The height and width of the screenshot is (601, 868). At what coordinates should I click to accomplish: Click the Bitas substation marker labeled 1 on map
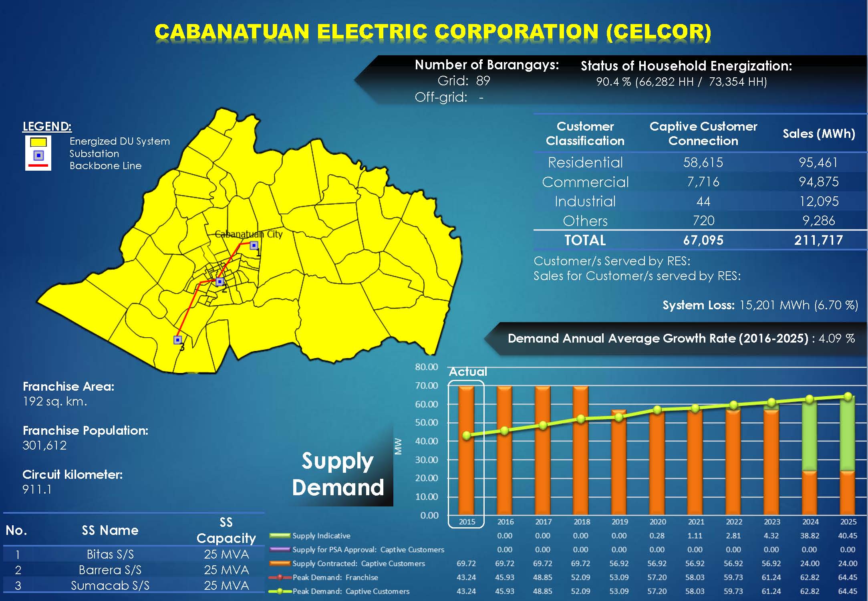tap(254, 245)
